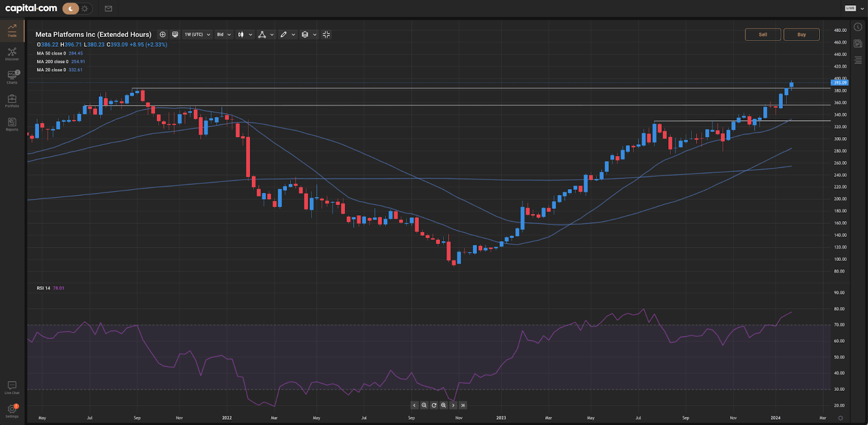This screenshot has width=868, height=425.
Task: Open the chart layers icon
Action: tap(305, 34)
